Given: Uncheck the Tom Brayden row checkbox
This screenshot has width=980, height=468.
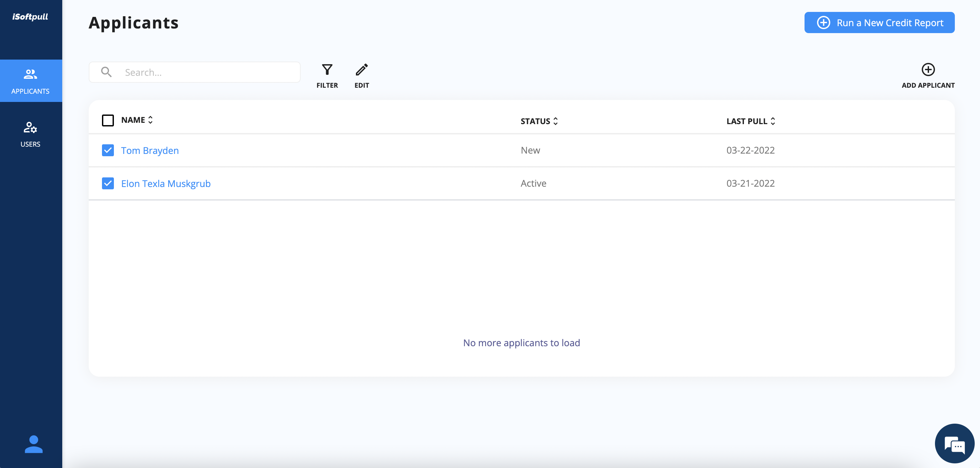Looking at the screenshot, I should pyautogui.click(x=108, y=150).
